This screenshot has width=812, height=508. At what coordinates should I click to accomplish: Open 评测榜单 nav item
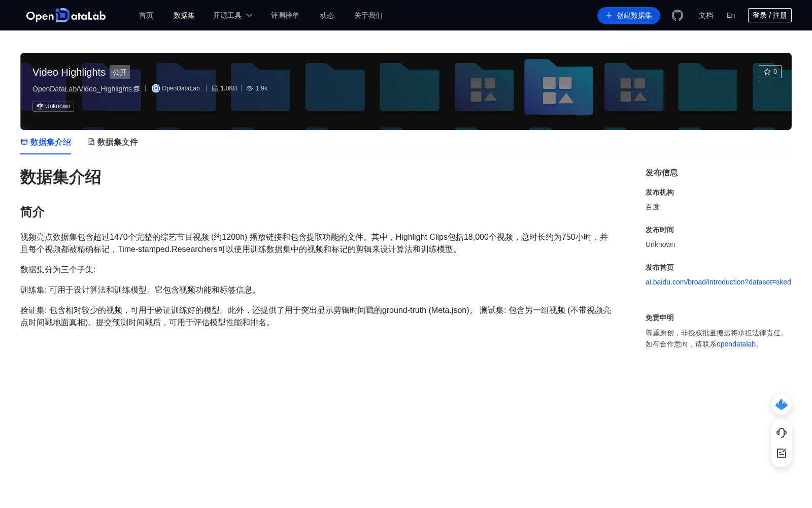click(x=285, y=15)
